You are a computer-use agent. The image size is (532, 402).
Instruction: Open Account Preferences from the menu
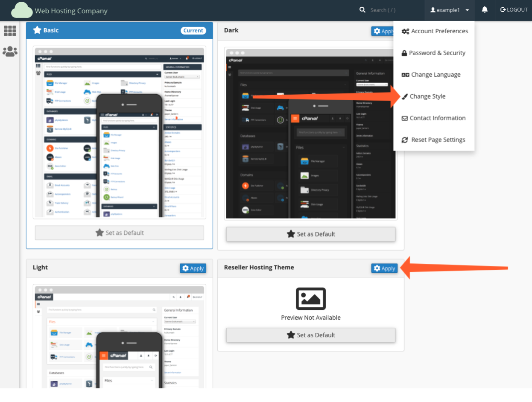point(435,31)
